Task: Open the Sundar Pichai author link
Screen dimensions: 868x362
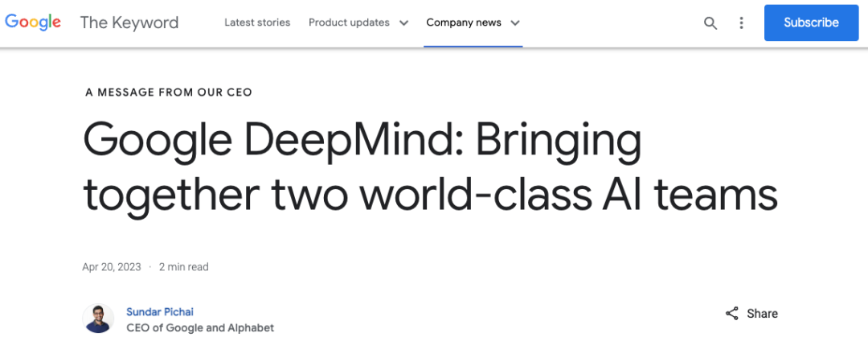Action: tap(160, 311)
